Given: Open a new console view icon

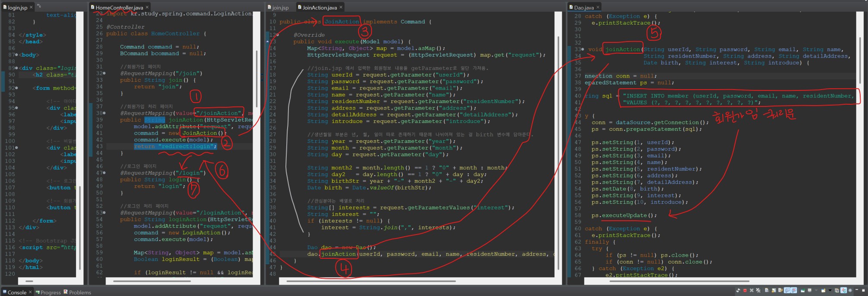Looking at the screenshot, I should coord(823,290).
